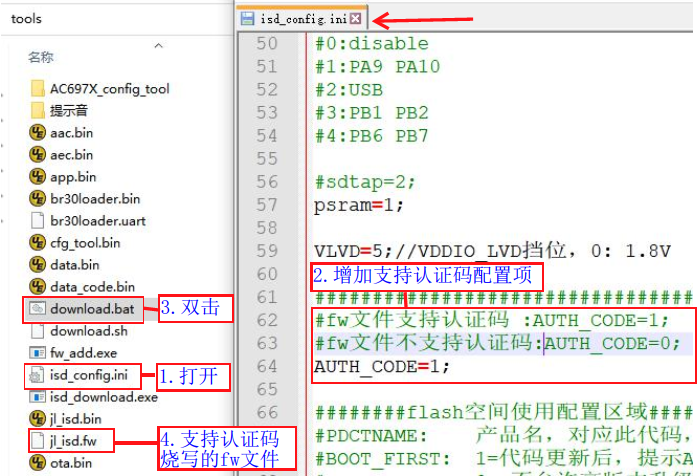This screenshot has height=476, width=700.
Task: Click the save-disk icon on isd_config.ini tab
Action: tap(247, 19)
